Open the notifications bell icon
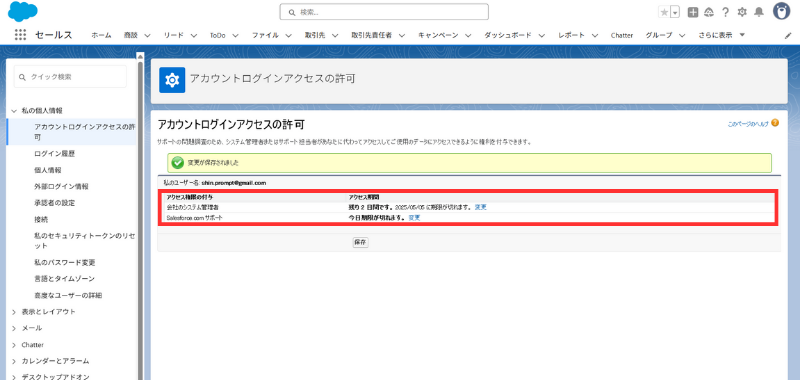The width and height of the screenshot is (800, 380). tap(759, 12)
